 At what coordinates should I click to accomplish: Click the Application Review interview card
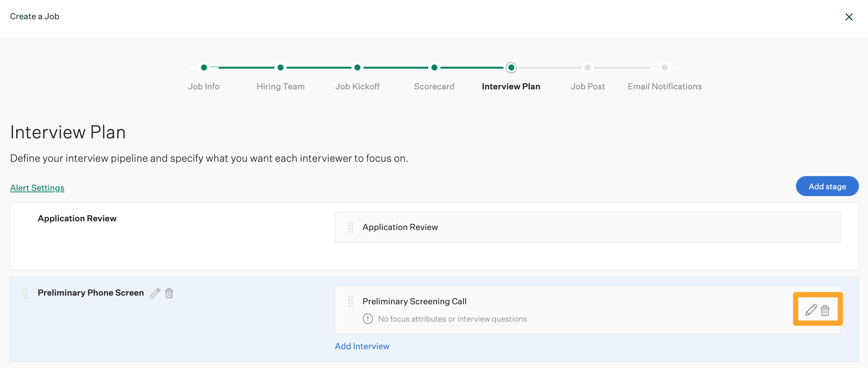(587, 227)
